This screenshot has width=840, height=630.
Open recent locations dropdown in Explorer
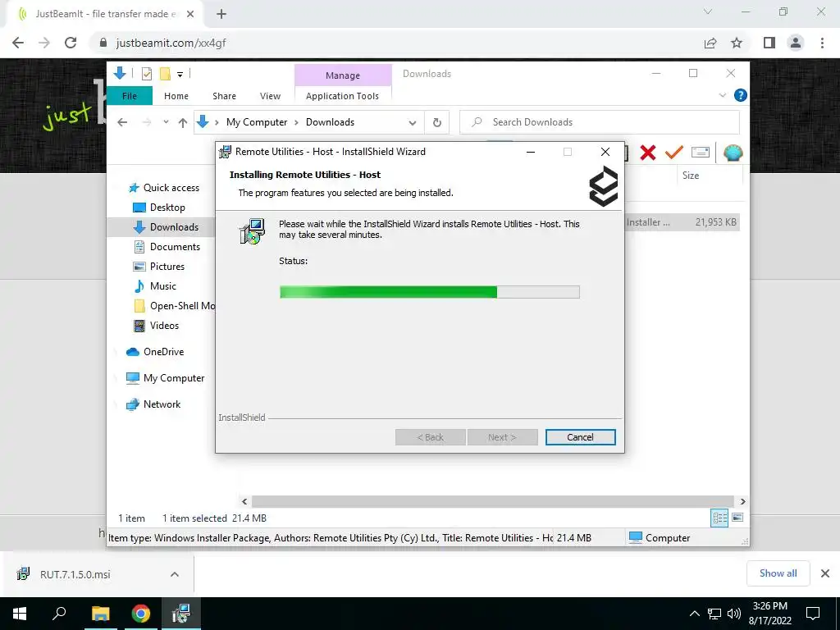tap(166, 122)
